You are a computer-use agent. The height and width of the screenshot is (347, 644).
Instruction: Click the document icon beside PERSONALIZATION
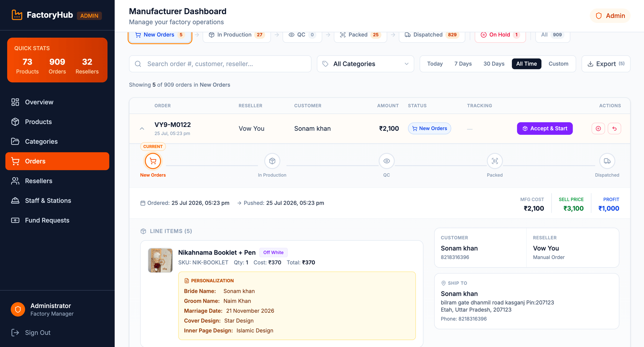(x=186, y=281)
